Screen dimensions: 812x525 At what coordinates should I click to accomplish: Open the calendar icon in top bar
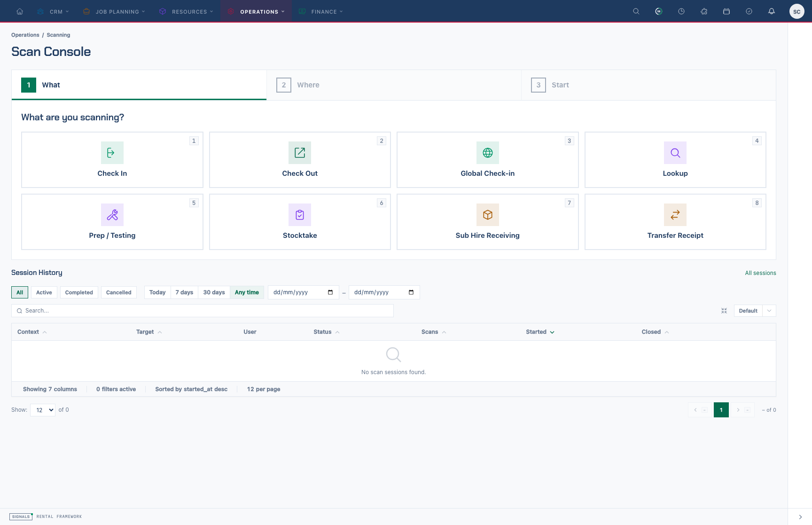(726, 11)
